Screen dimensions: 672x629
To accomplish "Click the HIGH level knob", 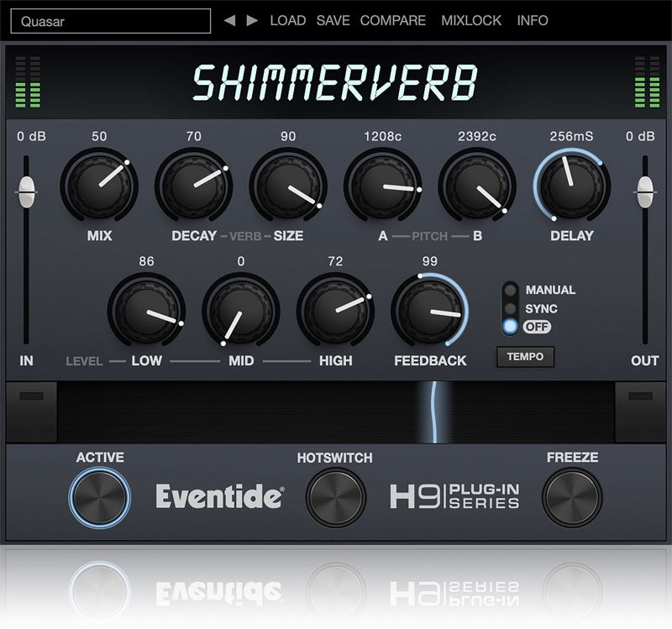I will [x=335, y=310].
